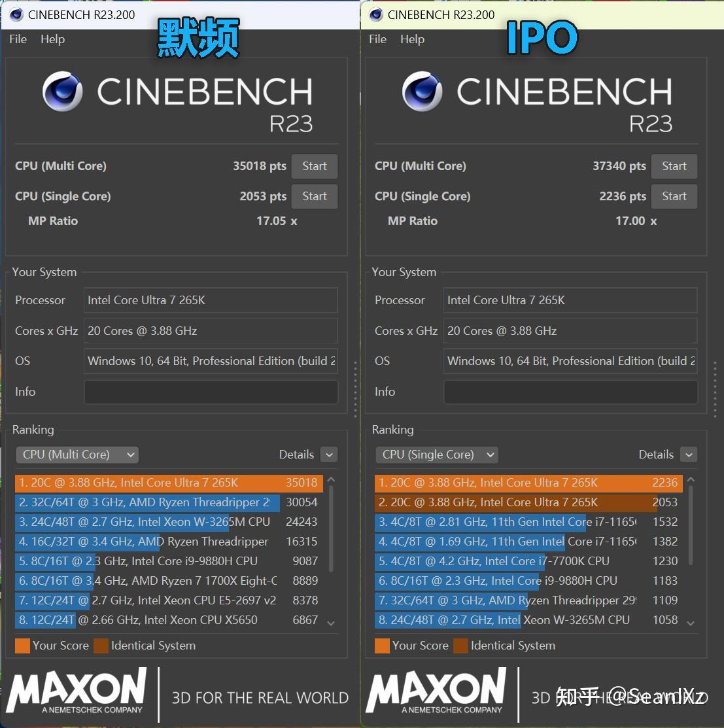The height and width of the screenshot is (728, 724).
Task: Click MAXON logo in left window
Action: pyautogui.click(x=77, y=691)
